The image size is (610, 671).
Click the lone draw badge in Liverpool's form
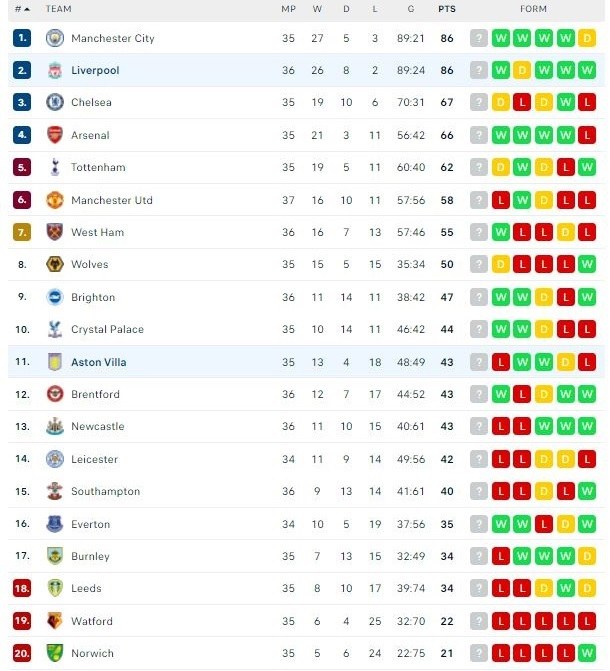point(522,71)
